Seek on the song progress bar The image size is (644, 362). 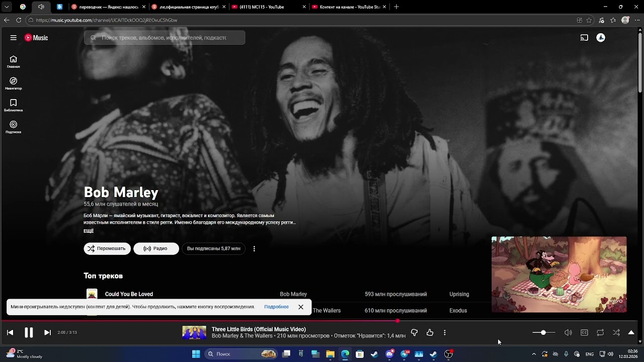(x=318, y=321)
